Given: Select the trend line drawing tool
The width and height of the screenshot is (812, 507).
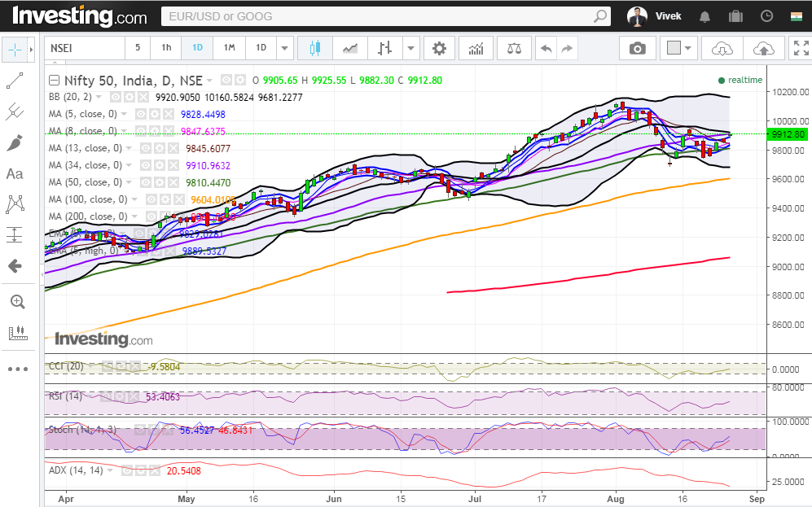Looking at the screenshot, I should (x=15, y=81).
